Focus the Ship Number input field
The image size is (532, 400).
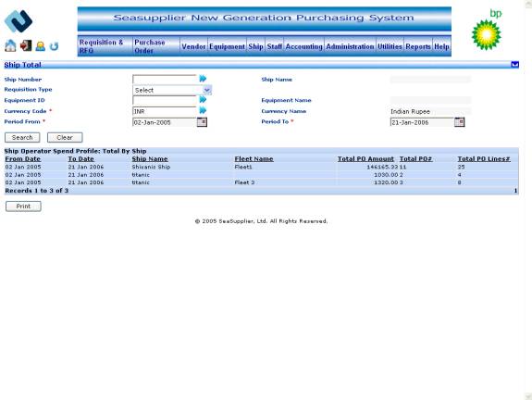coord(164,79)
